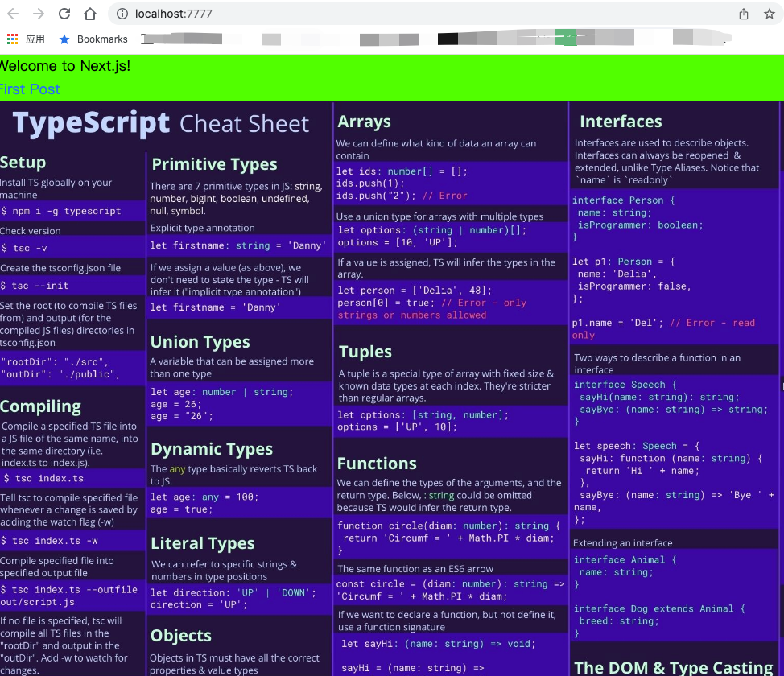The width and height of the screenshot is (784, 676).
Task: Click the Primitive Types heading
Action: point(214,164)
